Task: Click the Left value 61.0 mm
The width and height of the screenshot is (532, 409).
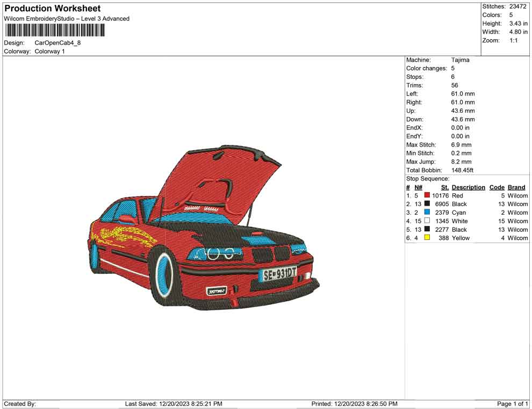Action: coord(463,94)
